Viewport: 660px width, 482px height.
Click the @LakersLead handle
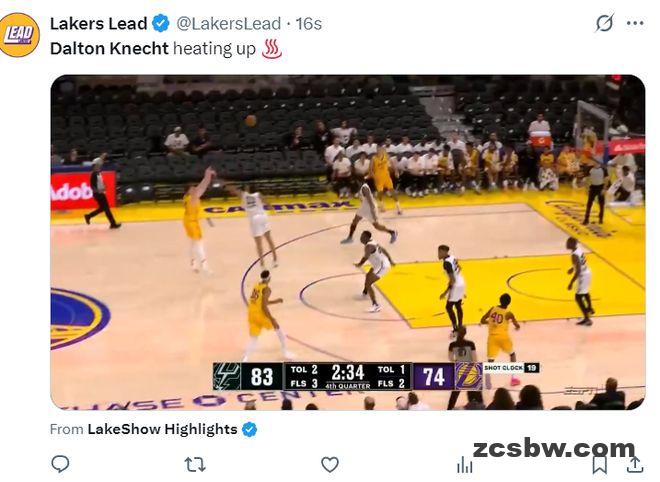(228, 24)
